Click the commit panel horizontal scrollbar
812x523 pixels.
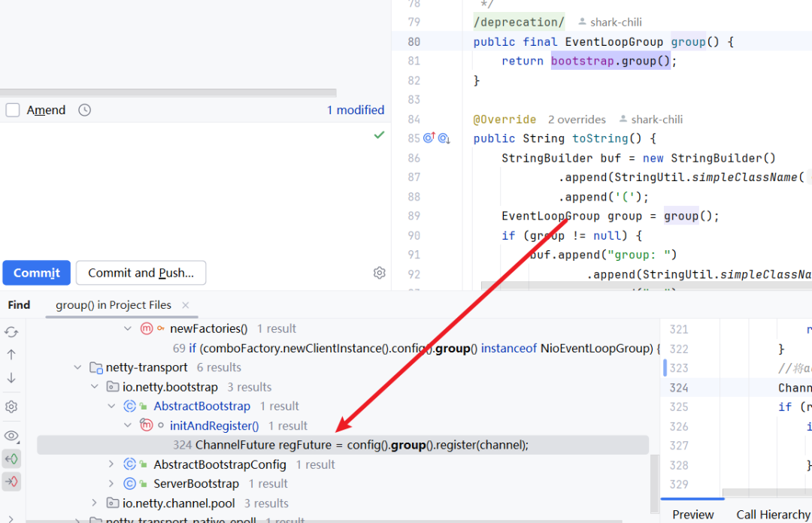[168, 93]
